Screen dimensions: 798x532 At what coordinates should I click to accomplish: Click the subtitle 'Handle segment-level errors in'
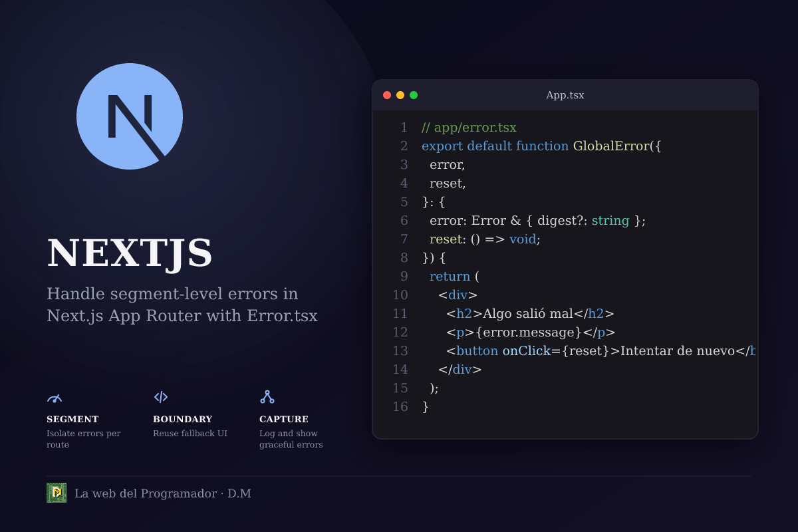tap(172, 294)
